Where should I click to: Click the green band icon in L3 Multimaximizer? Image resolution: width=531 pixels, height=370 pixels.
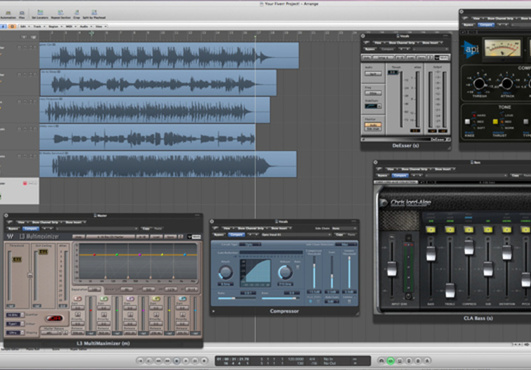[104, 299]
